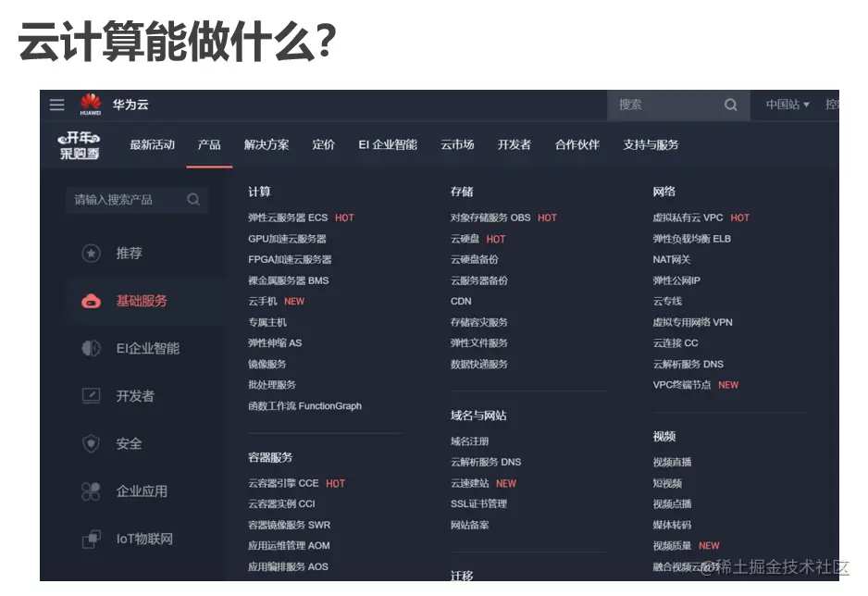Open 视频直播 link
The image size is (868, 596).
(x=672, y=463)
